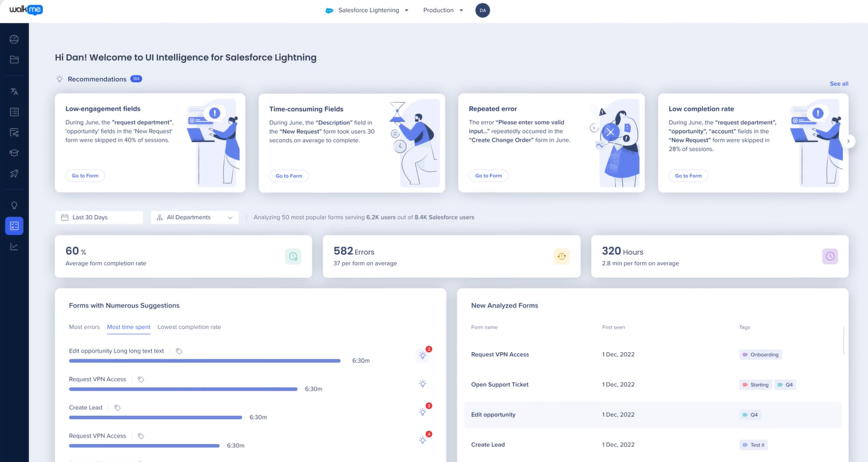Open the Open Support Ticket form row
Screen dimensions: 868x462
[653, 385]
